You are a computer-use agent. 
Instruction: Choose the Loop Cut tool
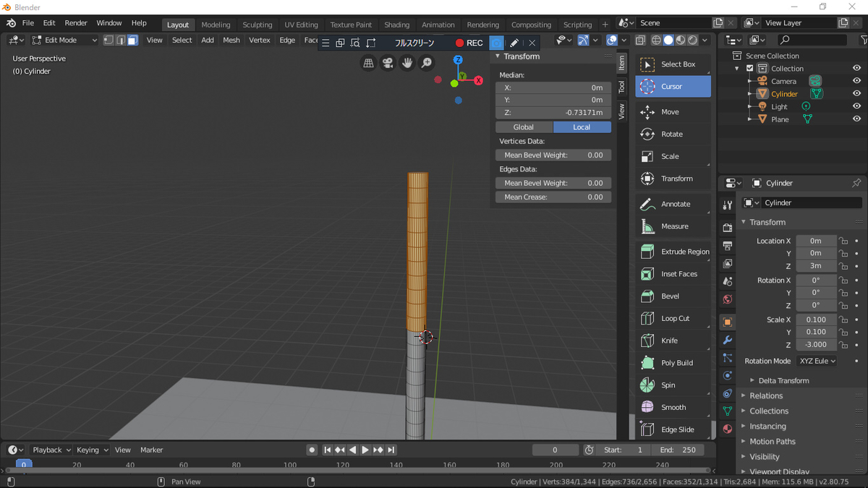(673, 319)
